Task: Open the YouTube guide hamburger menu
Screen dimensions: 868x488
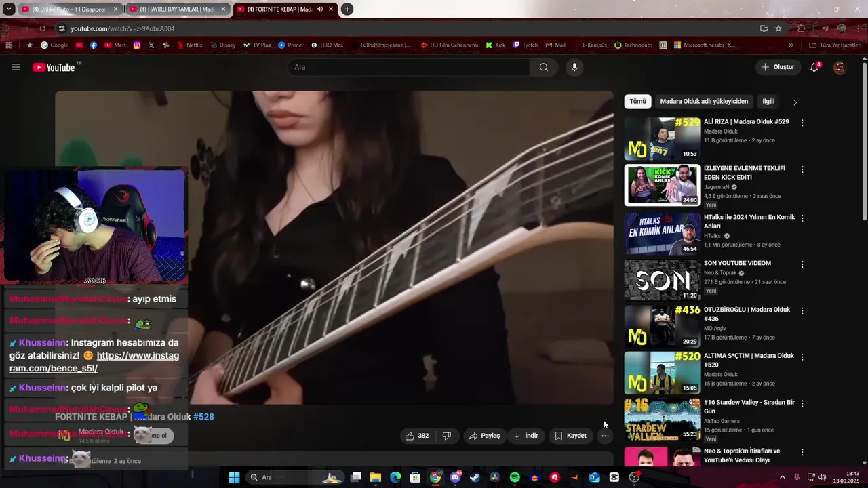Action: click(16, 67)
